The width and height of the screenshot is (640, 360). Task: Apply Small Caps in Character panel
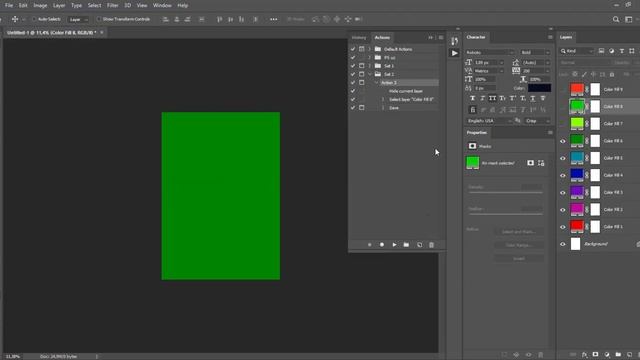click(502, 98)
